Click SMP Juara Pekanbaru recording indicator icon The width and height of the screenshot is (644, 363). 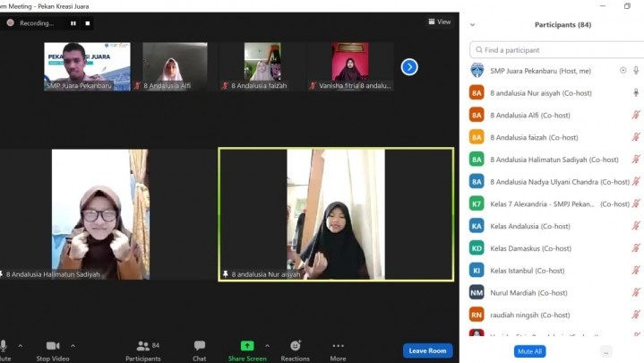tap(623, 71)
